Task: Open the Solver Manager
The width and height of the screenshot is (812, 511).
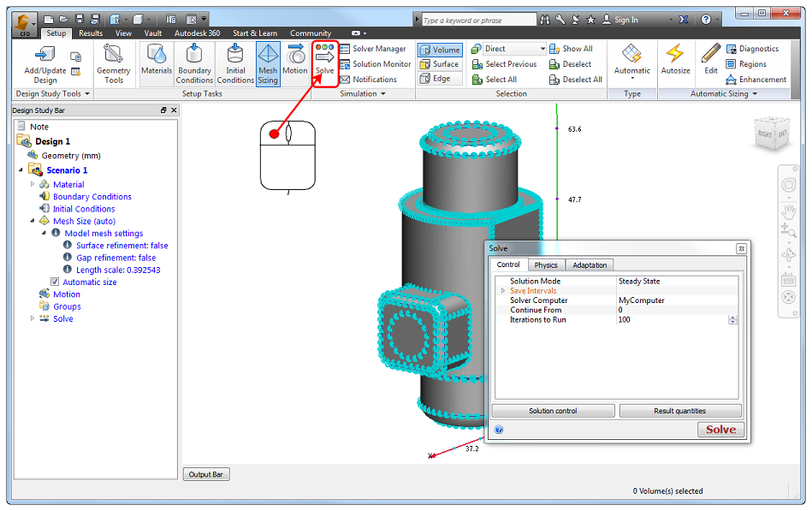Action: pyautogui.click(x=373, y=49)
